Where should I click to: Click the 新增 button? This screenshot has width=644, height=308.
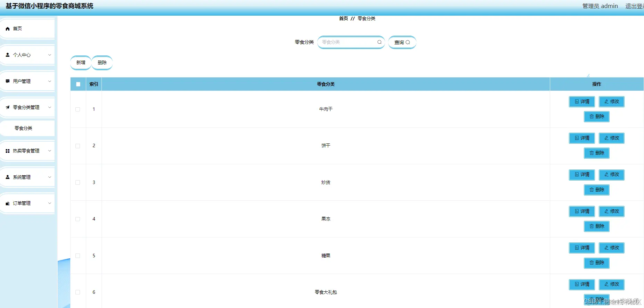[x=81, y=63]
